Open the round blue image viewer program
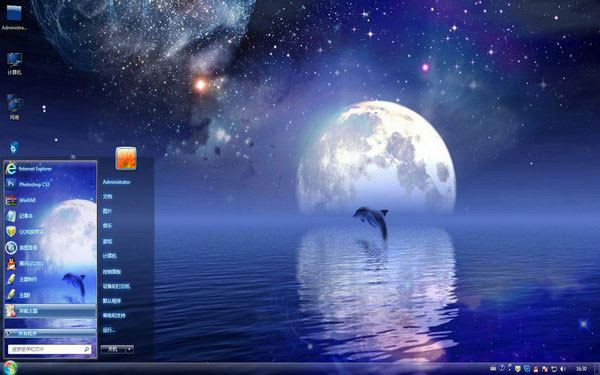Image resolution: width=600 pixels, height=375 pixels. (50, 248)
